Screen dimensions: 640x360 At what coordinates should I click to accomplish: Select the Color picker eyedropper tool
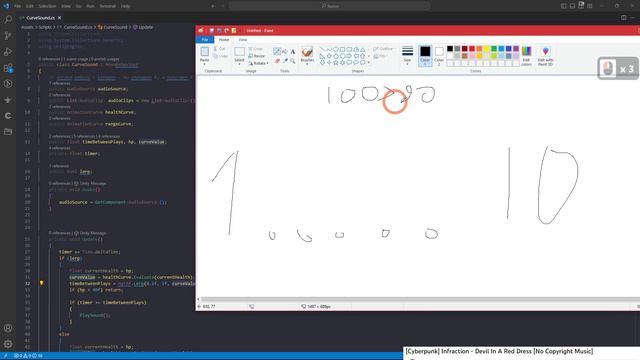pyautogui.click(x=285, y=61)
